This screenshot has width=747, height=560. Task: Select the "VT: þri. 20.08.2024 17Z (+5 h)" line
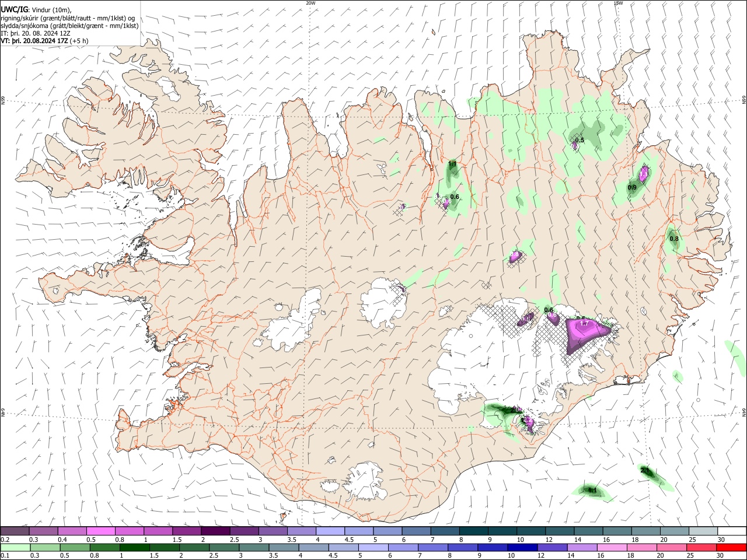click(x=45, y=41)
